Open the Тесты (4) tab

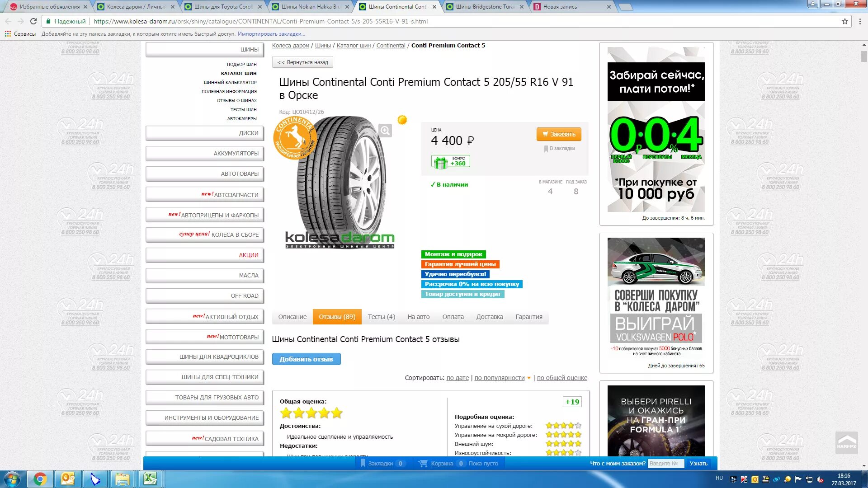(x=381, y=317)
